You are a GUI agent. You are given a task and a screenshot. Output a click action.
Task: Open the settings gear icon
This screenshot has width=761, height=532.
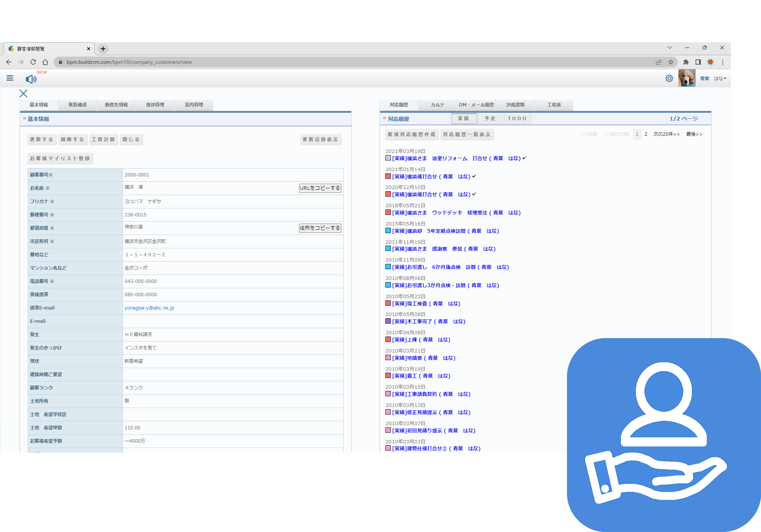[x=669, y=78]
